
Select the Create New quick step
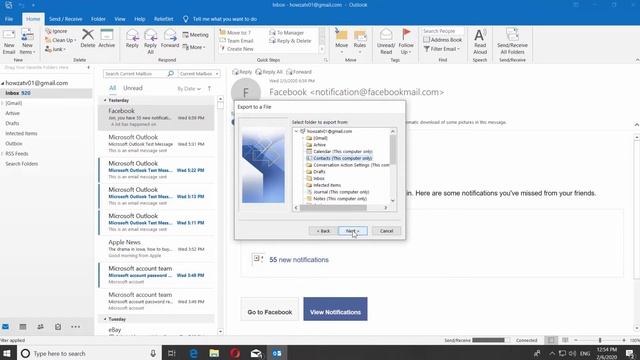pyautogui.click(x=237, y=49)
